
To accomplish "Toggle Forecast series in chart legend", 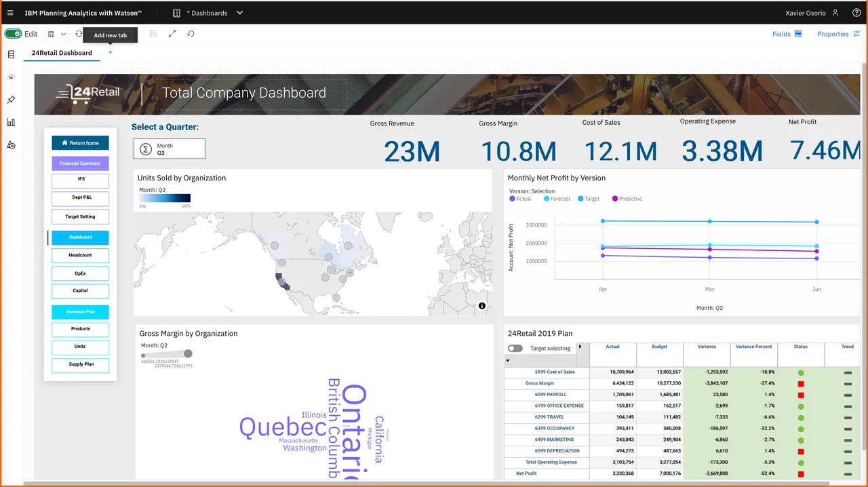I will [x=556, y=199].
